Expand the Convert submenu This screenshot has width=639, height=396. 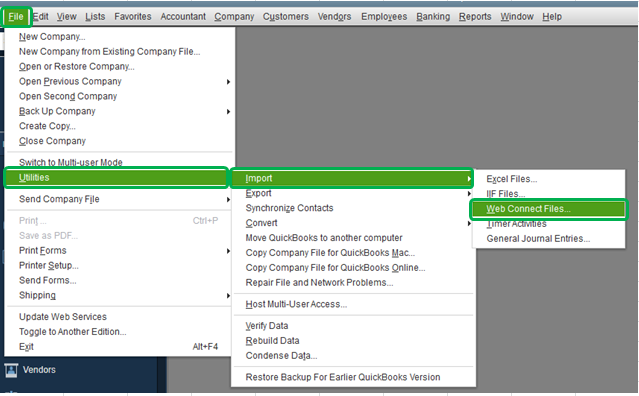[x=353, y=223]
